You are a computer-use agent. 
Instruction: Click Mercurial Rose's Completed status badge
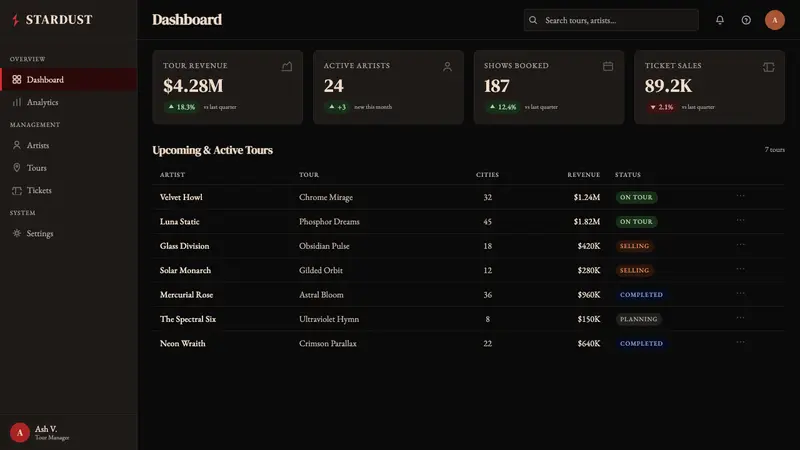641,294
